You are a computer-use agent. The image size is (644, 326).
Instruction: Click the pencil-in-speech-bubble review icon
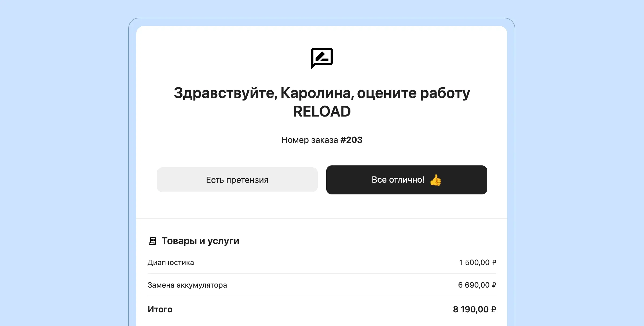pyautogui.click(x=322, y=57)
